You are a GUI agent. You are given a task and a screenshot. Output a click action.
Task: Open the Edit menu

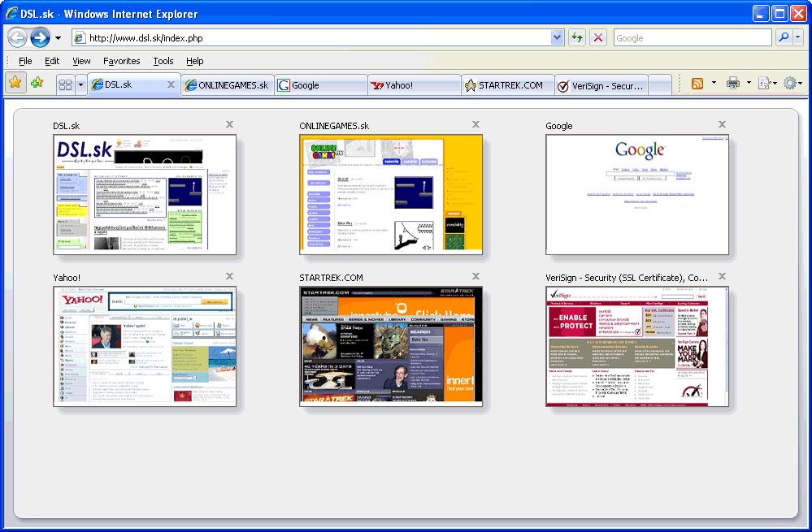(x=52, y=61)
